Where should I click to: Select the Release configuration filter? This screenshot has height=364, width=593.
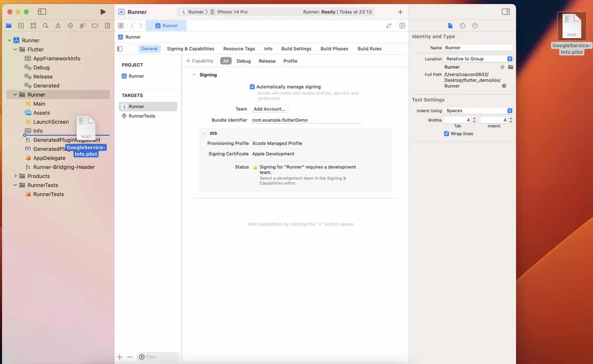coord(267,61)
